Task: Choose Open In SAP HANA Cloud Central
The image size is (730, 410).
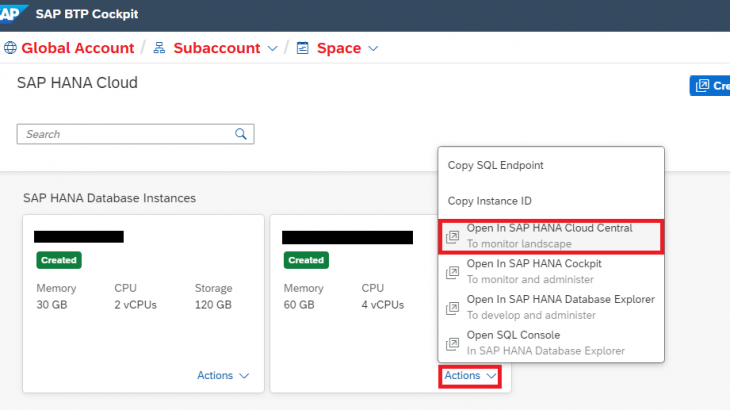Action: (549, 229)
